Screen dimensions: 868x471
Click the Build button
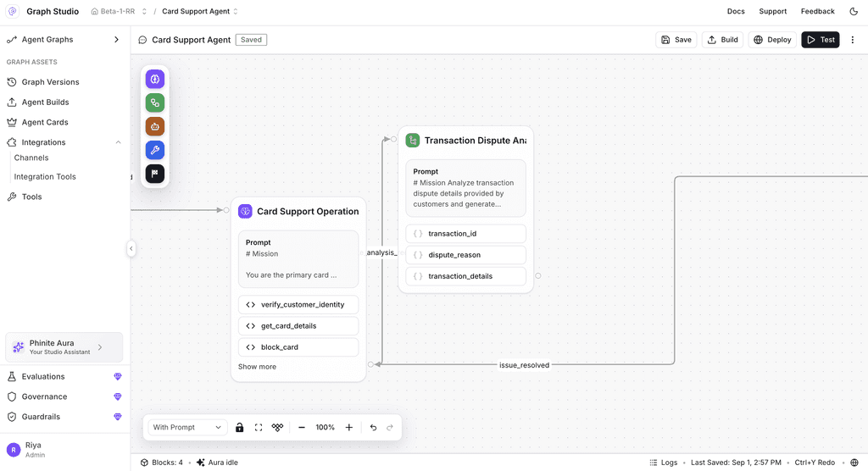[x=722, y=40]
